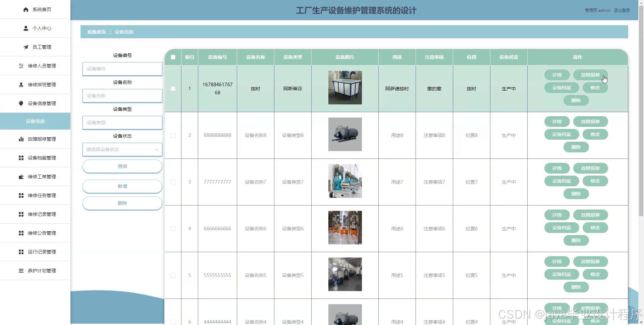Click 管理员 admin label

click(x=597, y=10)
